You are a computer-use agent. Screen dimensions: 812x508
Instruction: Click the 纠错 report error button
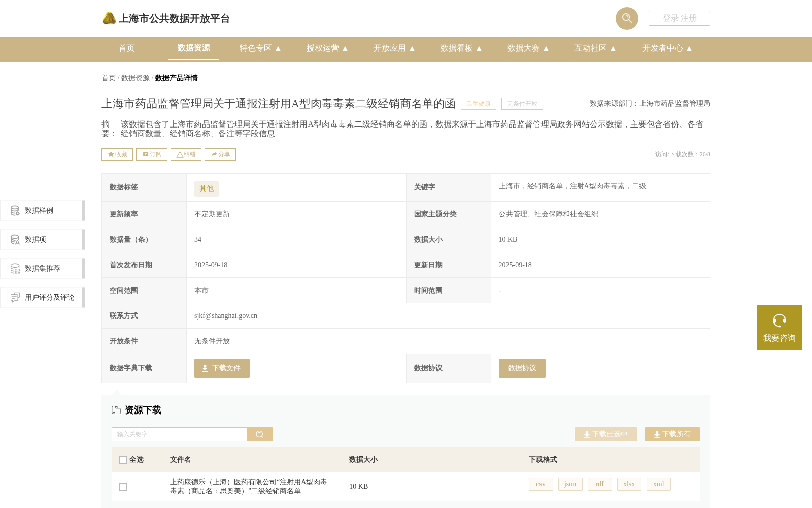[x=186, y=154]
